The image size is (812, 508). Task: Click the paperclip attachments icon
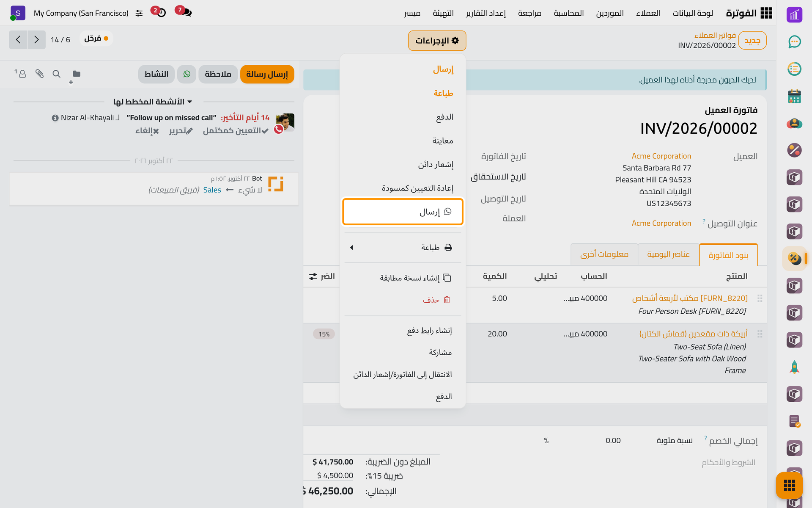(x=39, y=74)
